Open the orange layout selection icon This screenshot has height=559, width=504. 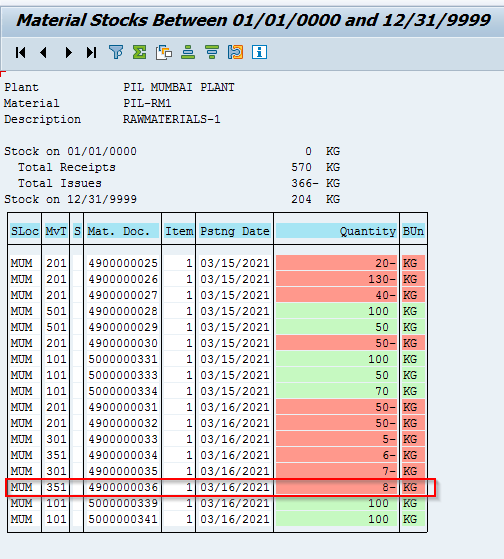tap(235, 52)
